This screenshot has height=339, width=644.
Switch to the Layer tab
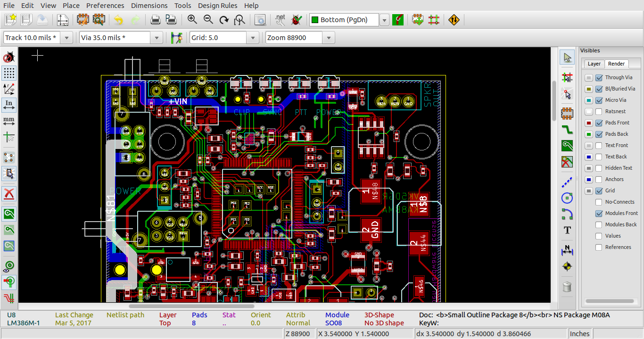[594, 63]
